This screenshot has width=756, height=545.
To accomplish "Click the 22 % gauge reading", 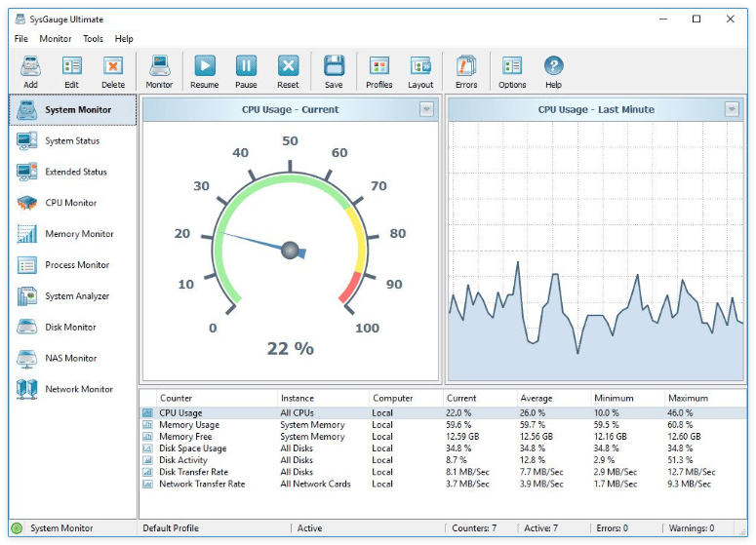I will coord(291,348).
